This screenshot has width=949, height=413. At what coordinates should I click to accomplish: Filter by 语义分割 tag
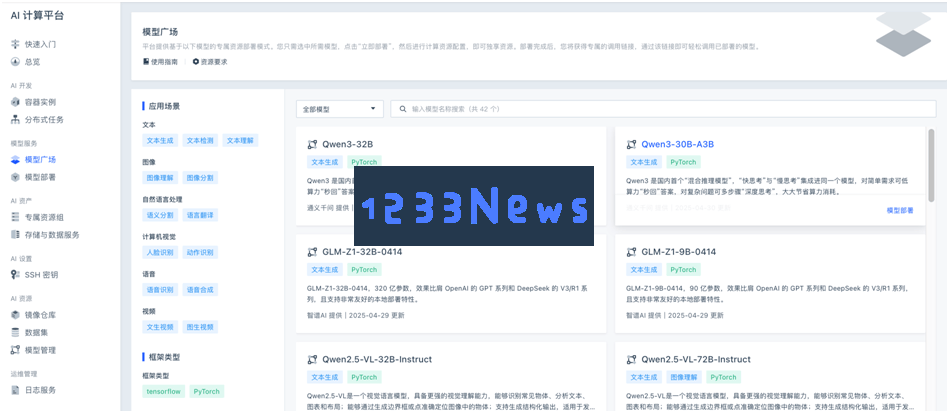[160, 215]
